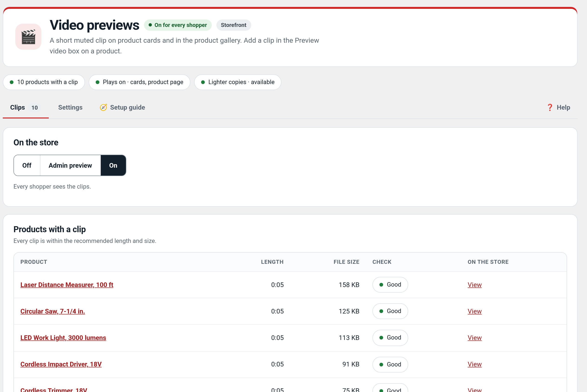The width and height of the screenshot is (587, 392).
Task: Select the Off store mode
Action: 27,165
